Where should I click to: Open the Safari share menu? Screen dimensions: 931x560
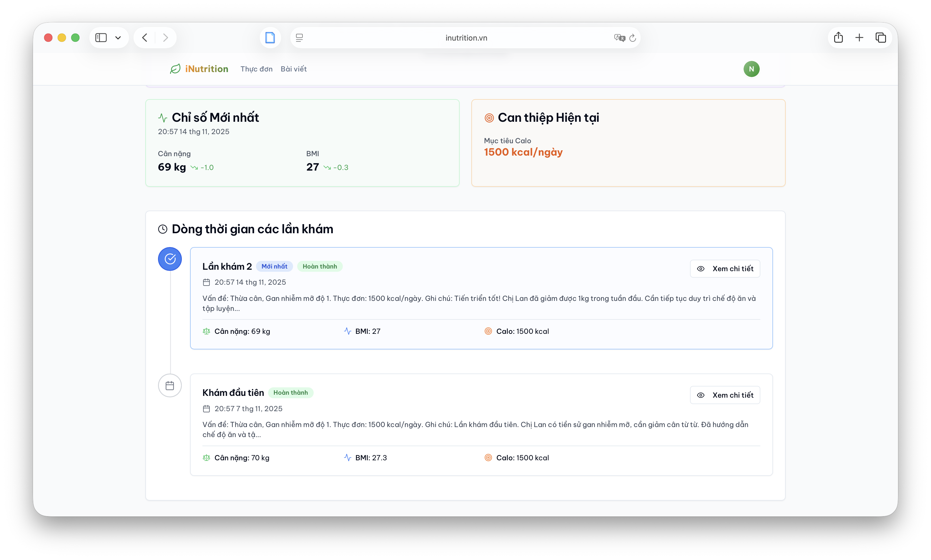(x=838, y=38)
